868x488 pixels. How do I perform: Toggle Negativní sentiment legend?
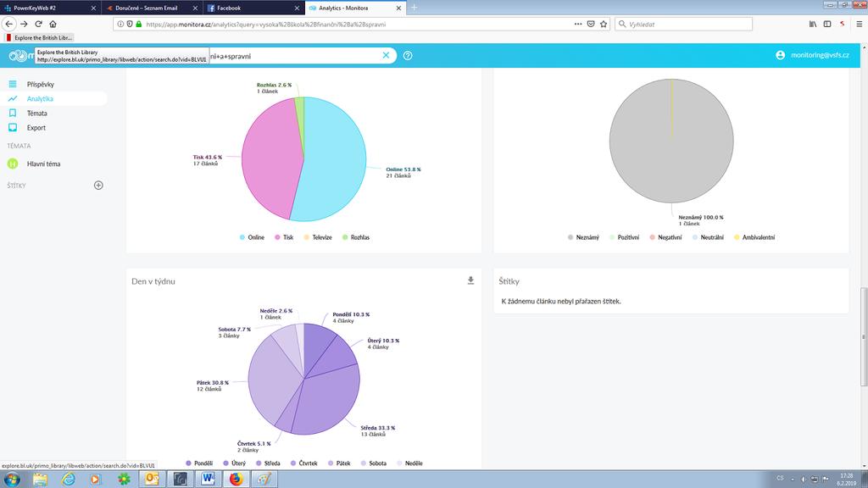[665, 237]
